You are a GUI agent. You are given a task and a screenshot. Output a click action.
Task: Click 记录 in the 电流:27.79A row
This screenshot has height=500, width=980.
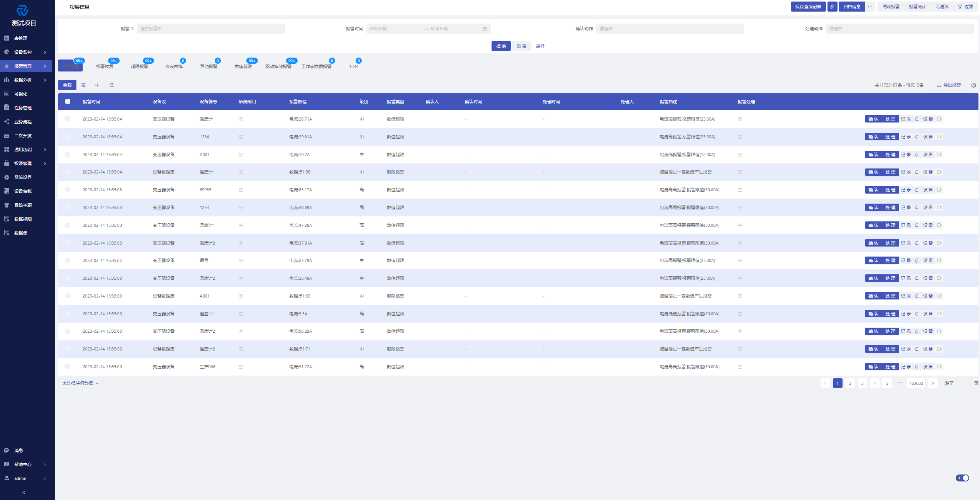pyautogui.click(x=906, y=261)
